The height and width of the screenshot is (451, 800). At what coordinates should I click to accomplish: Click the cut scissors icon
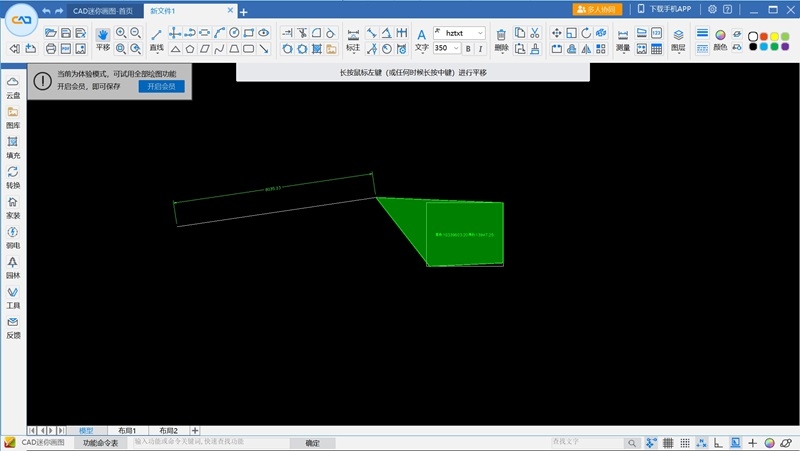pos(535,33)
